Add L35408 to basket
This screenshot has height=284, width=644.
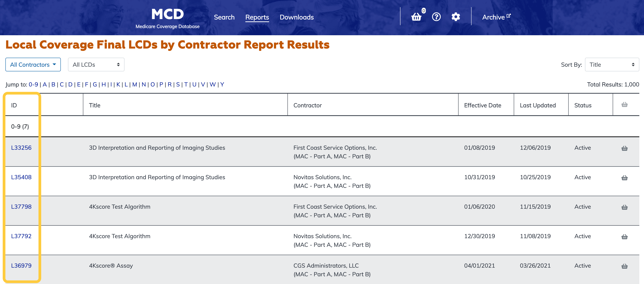(624, 178)
